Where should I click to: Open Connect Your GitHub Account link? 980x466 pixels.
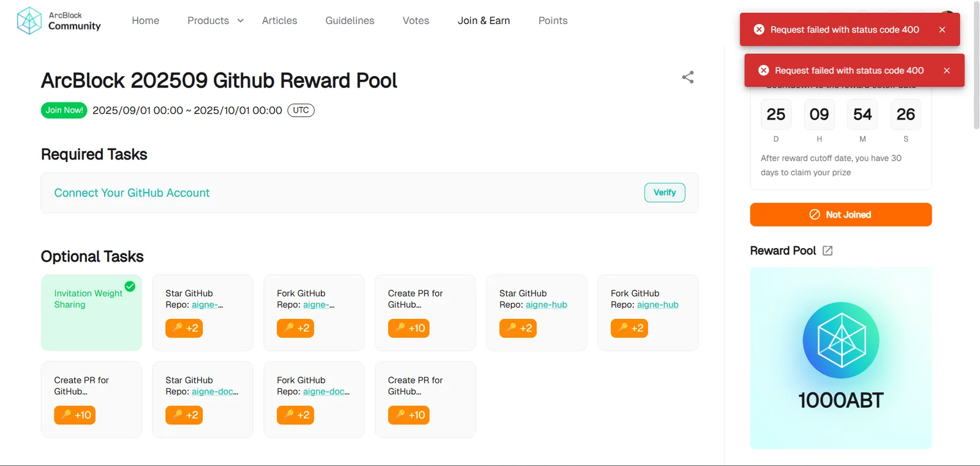[x=132, y=193]
